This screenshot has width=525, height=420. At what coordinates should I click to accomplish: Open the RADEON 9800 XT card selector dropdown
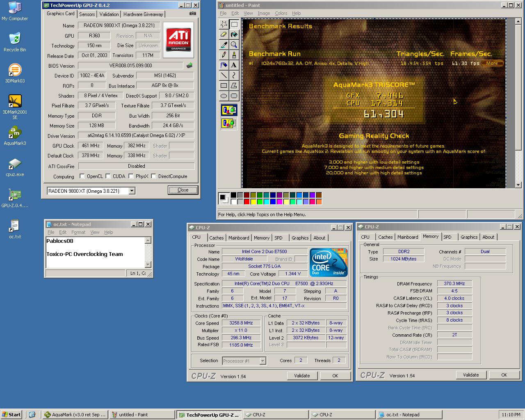[132, 191]
